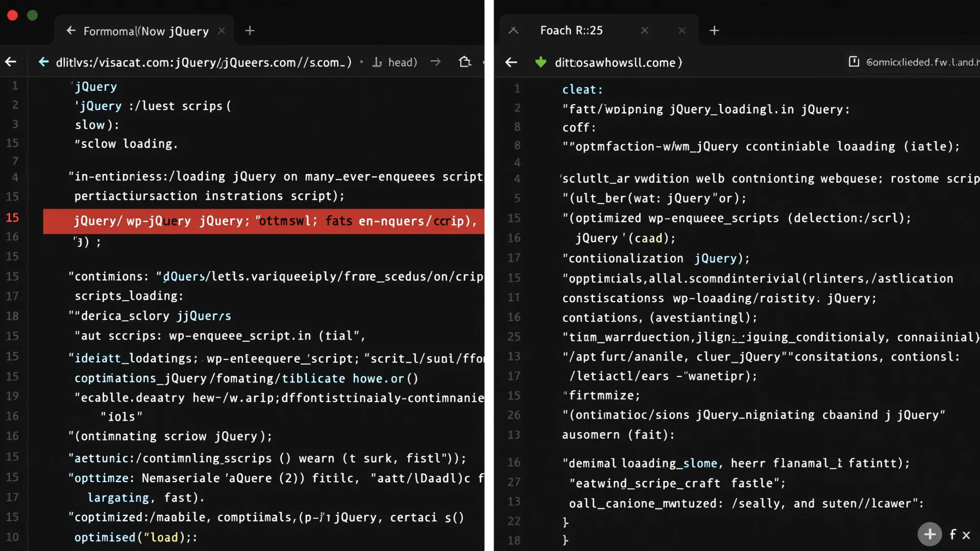Screen dimensions: 980x551
Task: Click the forward arrow in the left toolbar
Action: click(x=435, y=62)
